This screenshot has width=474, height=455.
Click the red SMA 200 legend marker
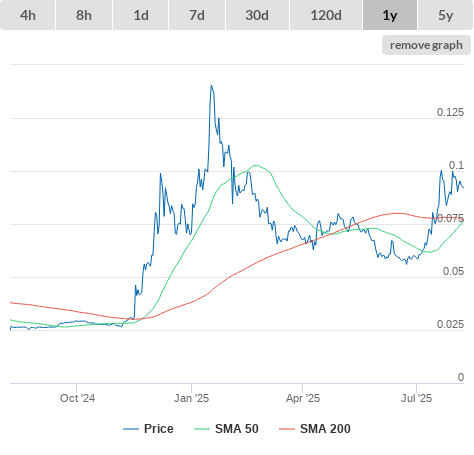[287, 429]
